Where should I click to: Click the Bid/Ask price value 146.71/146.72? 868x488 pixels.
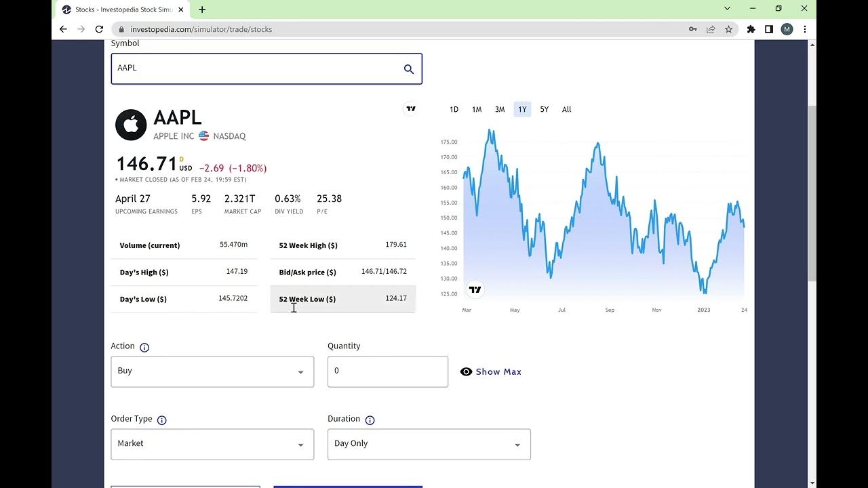pyautogui.click(x=384, y=272)
